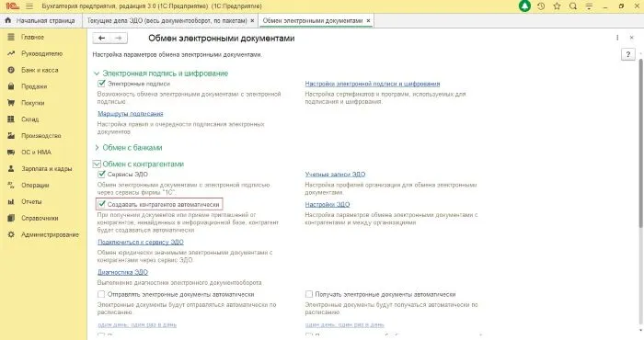Open the Продажи section
Viewport: 644px width, 340px height.
(x=34, y=86)
